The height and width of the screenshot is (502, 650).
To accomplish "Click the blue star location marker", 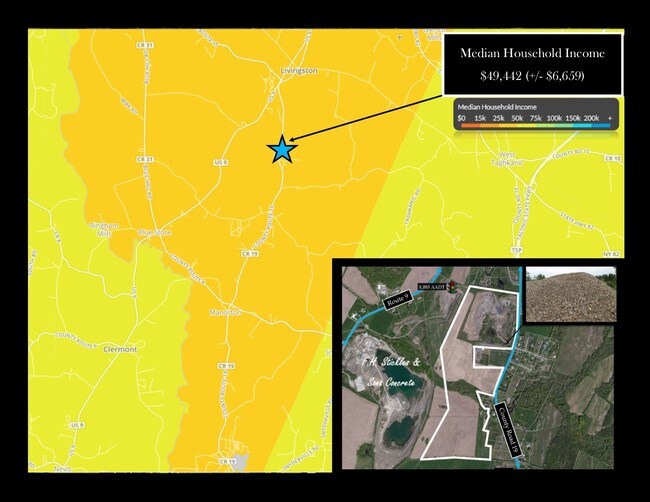I will pos(282,149).
